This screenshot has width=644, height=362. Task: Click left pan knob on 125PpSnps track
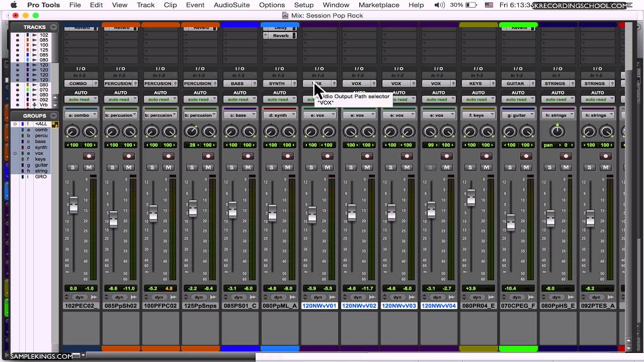point(191,132)
